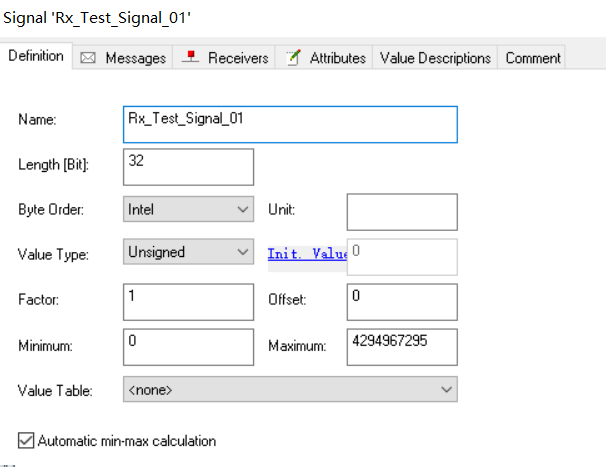This screenshot has height=475, width=606.
Task: Select the Messages tab label
Action: (x=135, y=58)
